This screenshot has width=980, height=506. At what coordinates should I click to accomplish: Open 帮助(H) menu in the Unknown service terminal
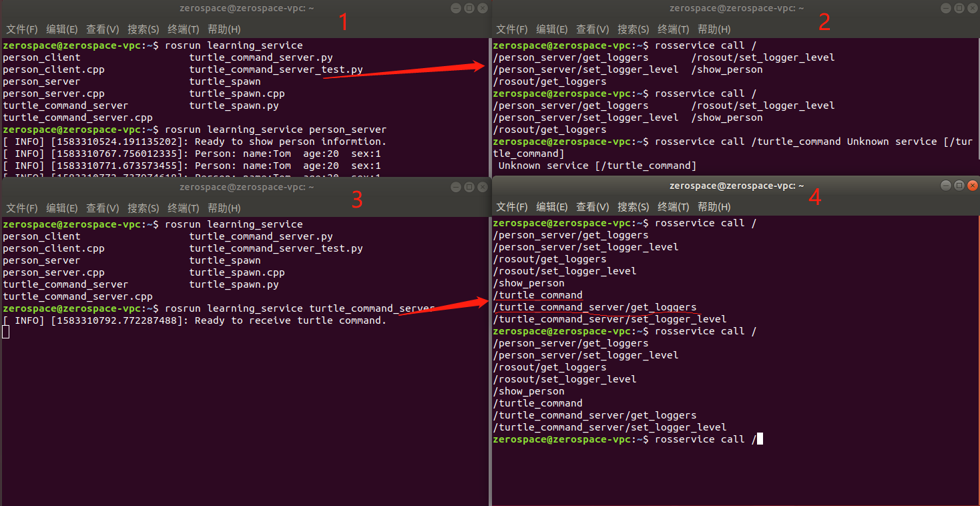pos(714,29)
